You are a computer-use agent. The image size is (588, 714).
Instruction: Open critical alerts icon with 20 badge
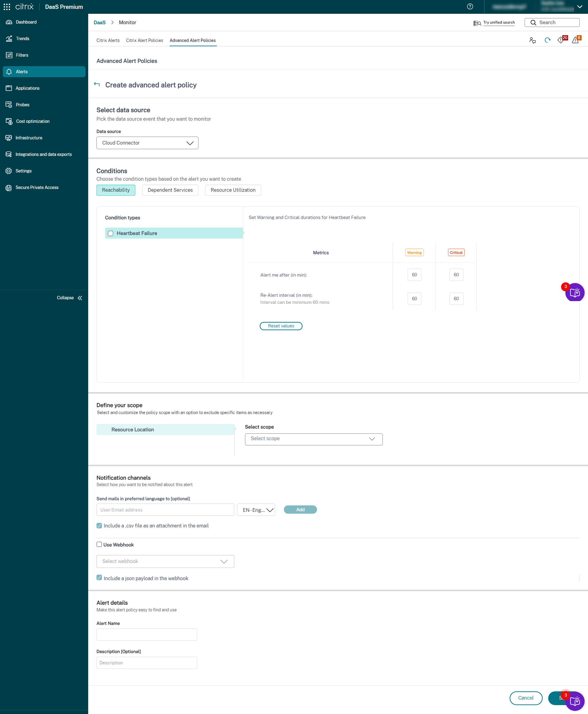pyautogui.click(x=562, y=40)
